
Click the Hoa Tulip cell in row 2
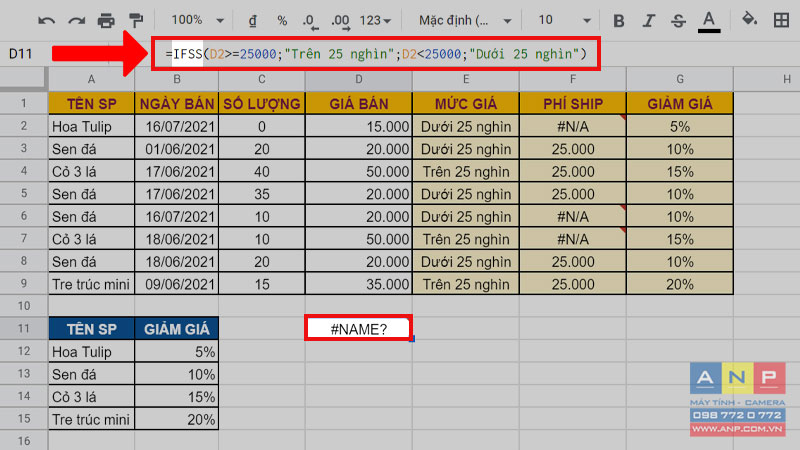coord(91,126)
